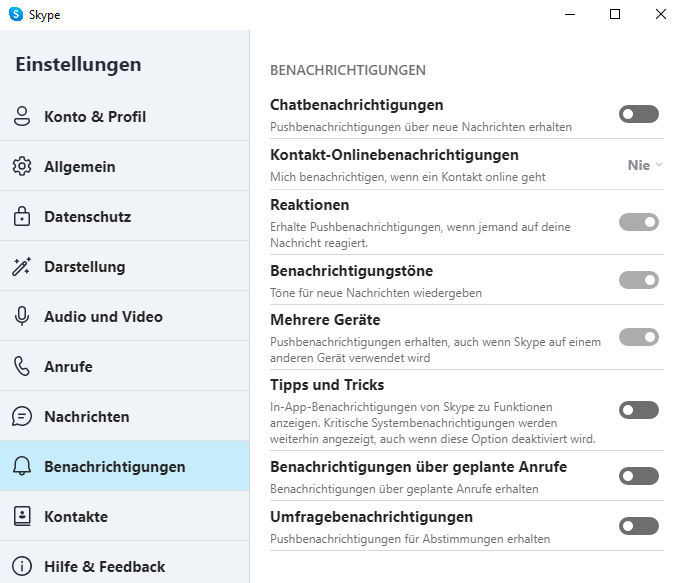Select the Benachrichtigungen settings tab
This screenshot has width=684, height=583.
click(x=125, y=466)
